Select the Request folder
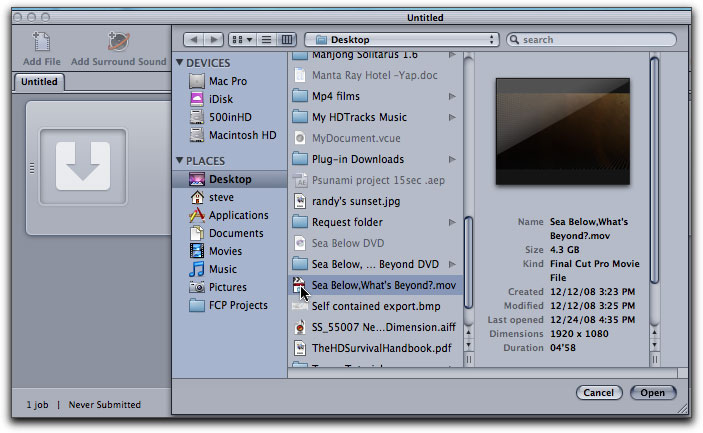 (375, 222)
